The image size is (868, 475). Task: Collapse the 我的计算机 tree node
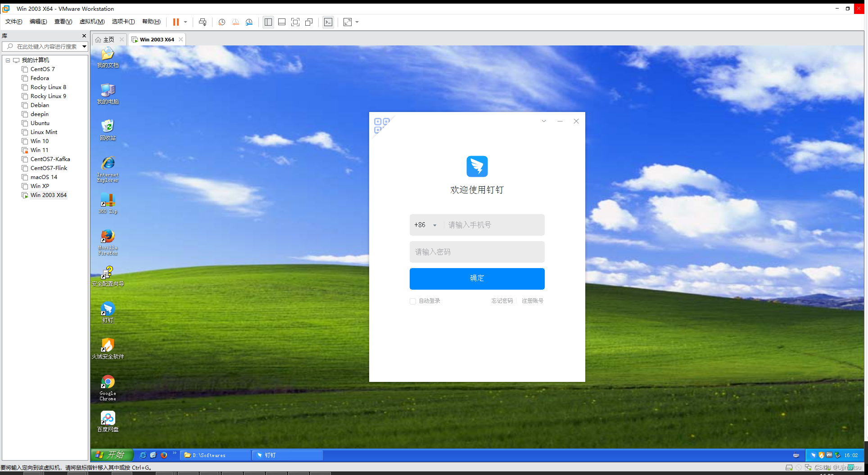8,60
